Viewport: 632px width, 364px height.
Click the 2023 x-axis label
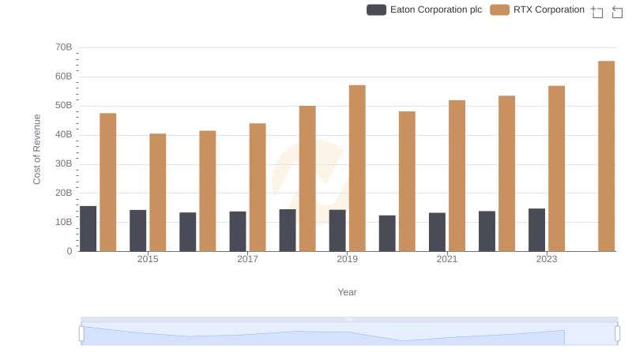tap(547, 259)
